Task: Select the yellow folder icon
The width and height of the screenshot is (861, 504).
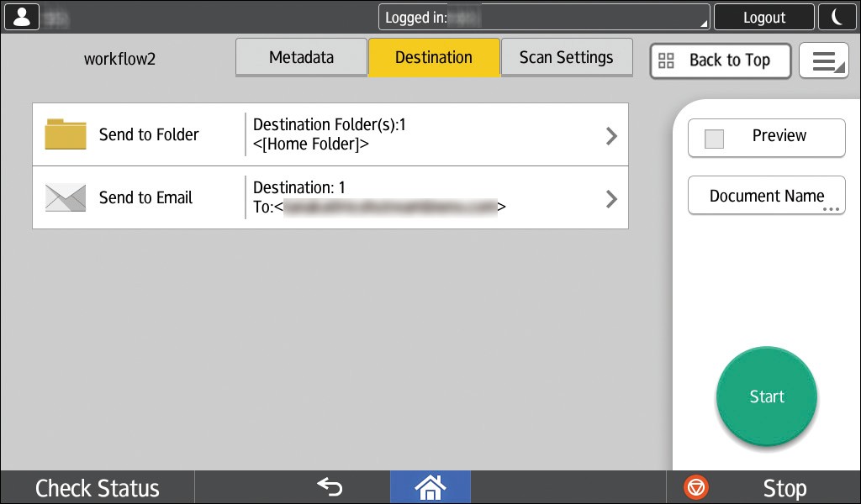Action: coord(66,134)
